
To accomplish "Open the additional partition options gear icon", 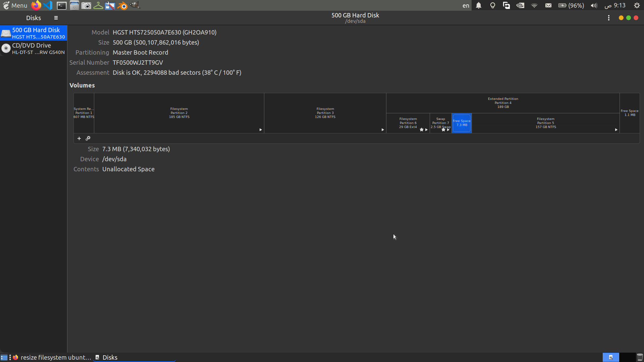I will (x=88, y=138).
